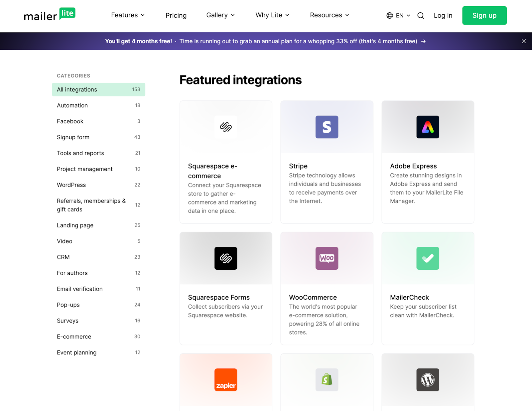Click the Shopify bag icon
Viewport: 532px width, 411px height.
click(327, 380)
